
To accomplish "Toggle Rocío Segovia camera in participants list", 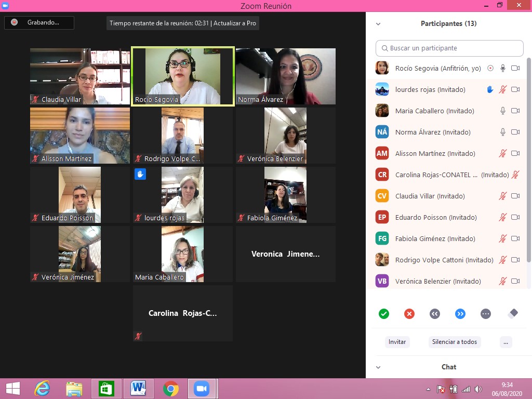I will pyautogui.click(x=515, y=68).
